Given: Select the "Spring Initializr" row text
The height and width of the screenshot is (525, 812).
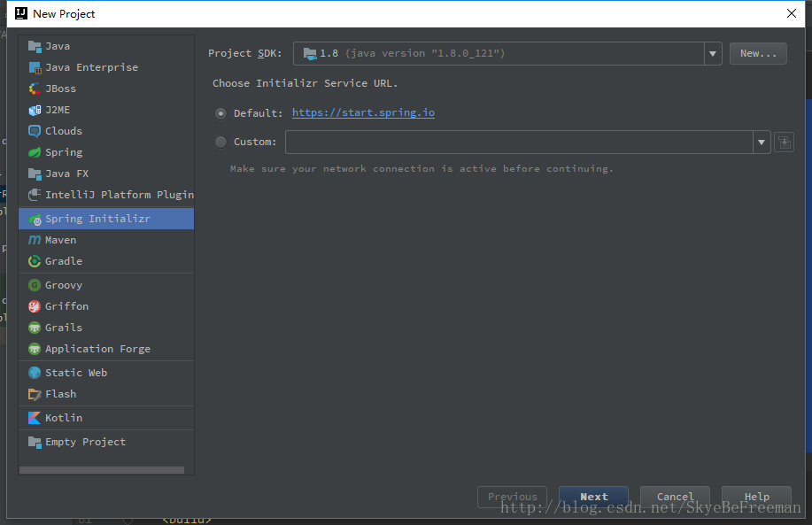Looking at the screenshot, I should coord(98,219).
